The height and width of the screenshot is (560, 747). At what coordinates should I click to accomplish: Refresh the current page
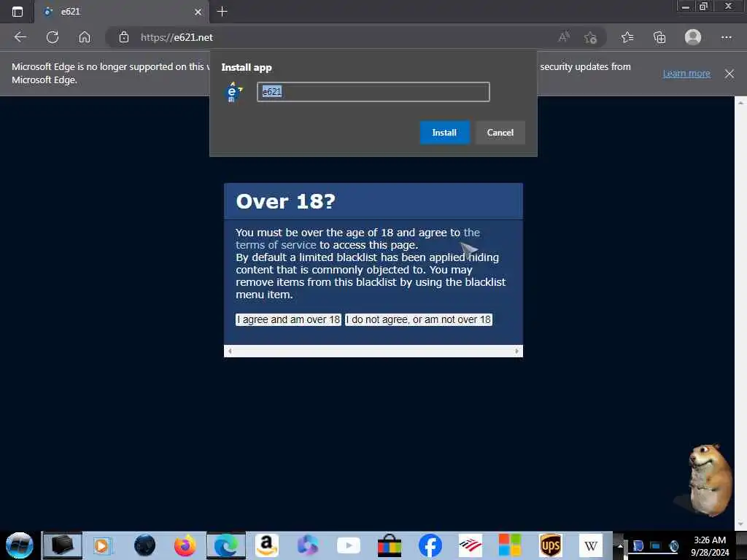(x=53, y=37)
